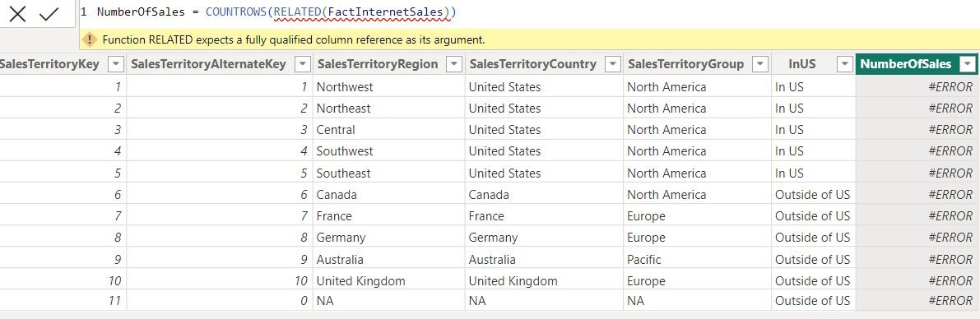The width and height of the screenshot is (980, 319).
Task: Click the Southwest region cell
Action: point(388,151)
